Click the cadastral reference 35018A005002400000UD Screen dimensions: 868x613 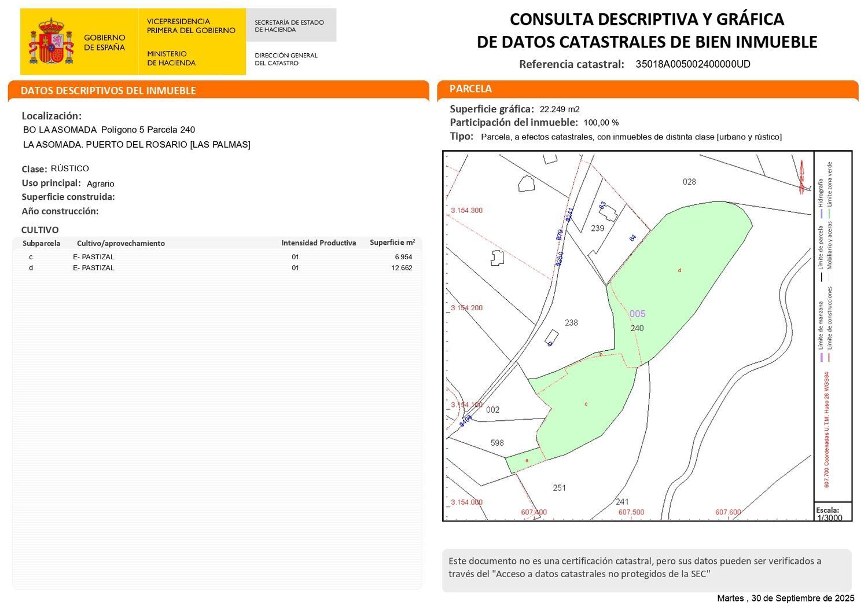pyautogui.click(x=693, y=64)
